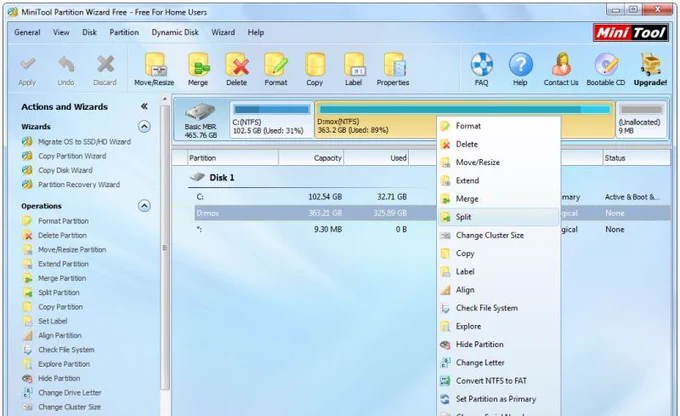Image resolution: width=680 pixels, height=416 pixels.
Task: Click Move/Resize Partition in Operations
Action: (x=72, y=250)
